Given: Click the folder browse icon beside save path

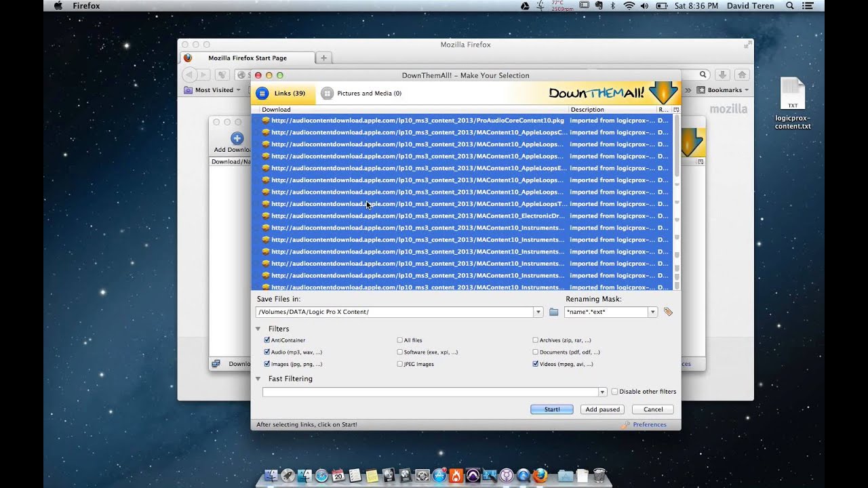Looking at the screenshot, I should (553, 312).
